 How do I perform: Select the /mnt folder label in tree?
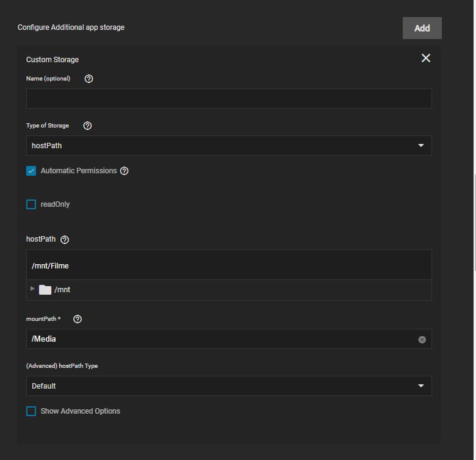coord(62,290)
